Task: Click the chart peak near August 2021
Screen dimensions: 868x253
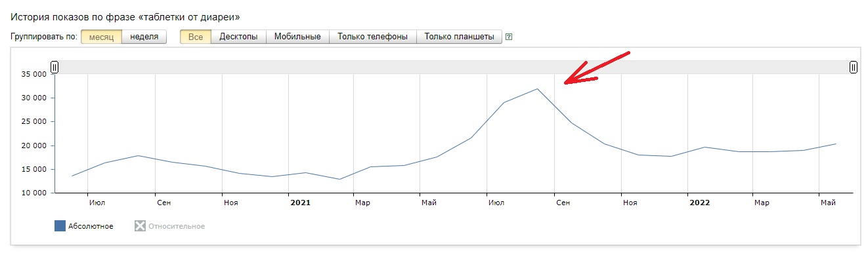Action: coord(537,88)
